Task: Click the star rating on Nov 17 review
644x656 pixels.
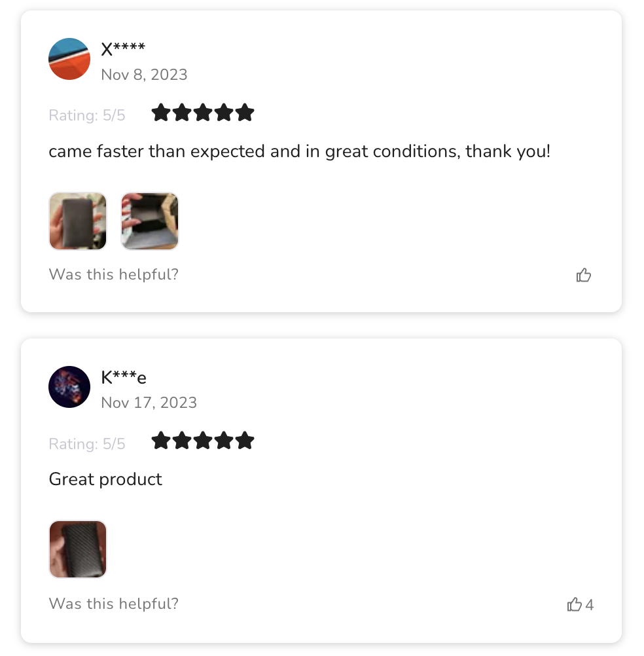Action: tap(202, 441)
